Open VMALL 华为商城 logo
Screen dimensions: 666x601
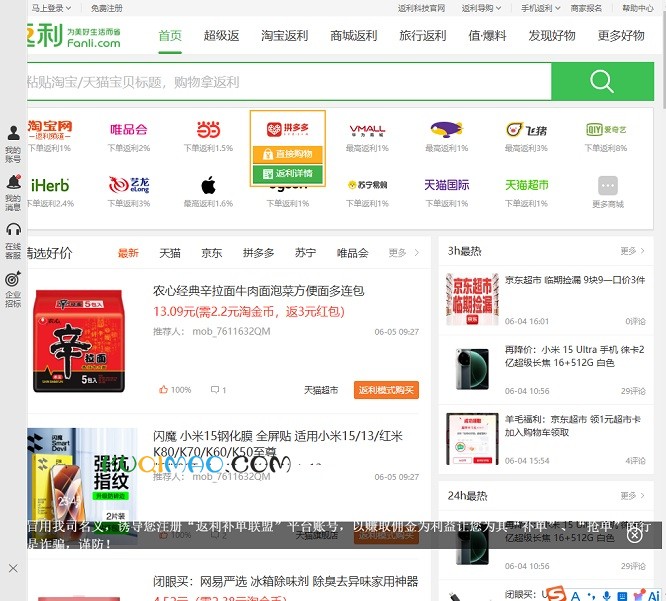[x=367, y=130]
